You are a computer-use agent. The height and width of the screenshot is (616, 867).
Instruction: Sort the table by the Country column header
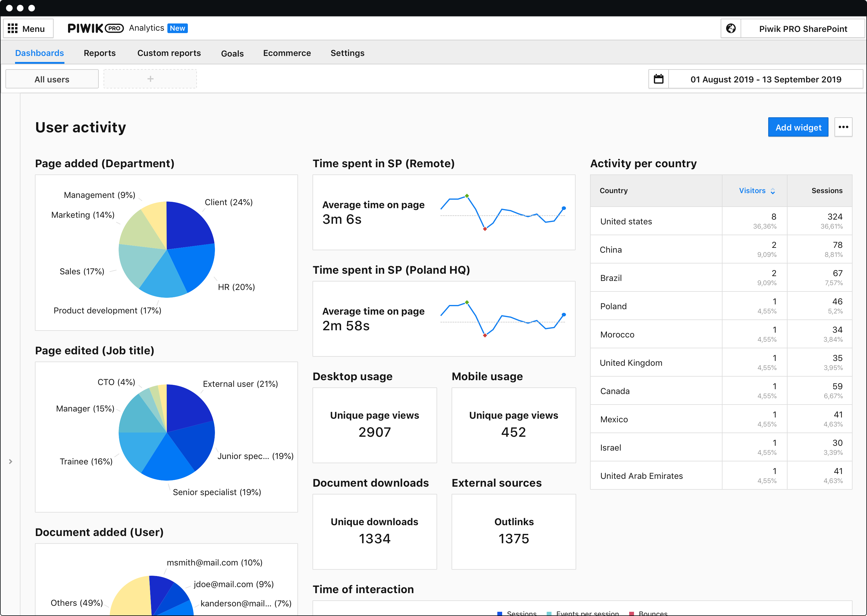614,191
